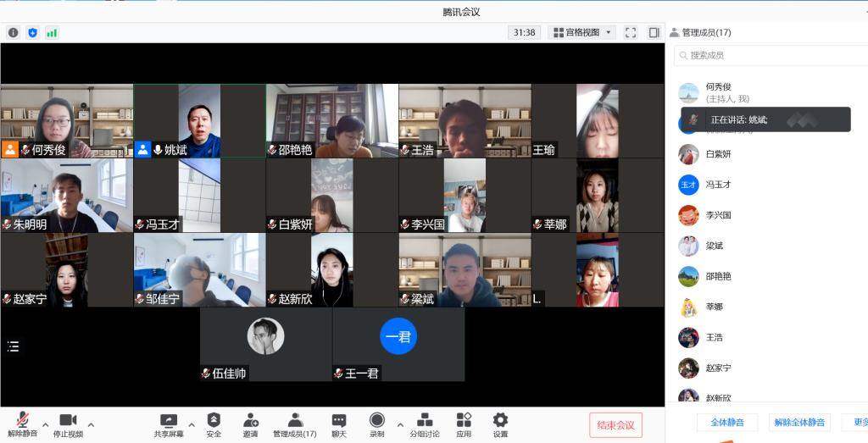Click the Invite (邀请) icon
Image resolution: width=868 pixels, height=443 pixels.
(251, 424)
